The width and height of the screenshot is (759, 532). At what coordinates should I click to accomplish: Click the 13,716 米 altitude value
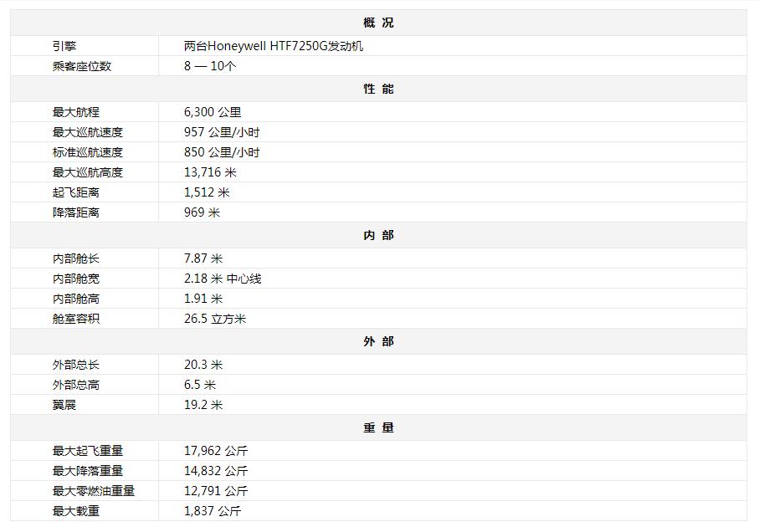click(x=210, y=172)
